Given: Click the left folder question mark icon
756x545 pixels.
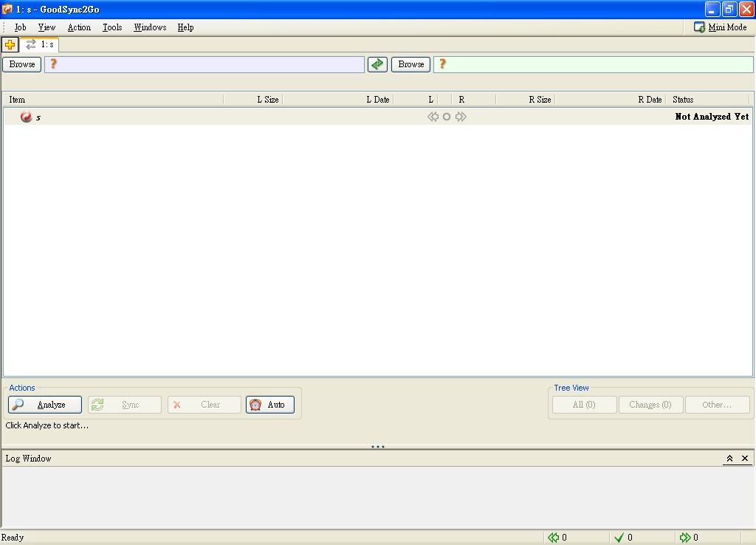Looking at the screenshot, I should tap(53, 64).
